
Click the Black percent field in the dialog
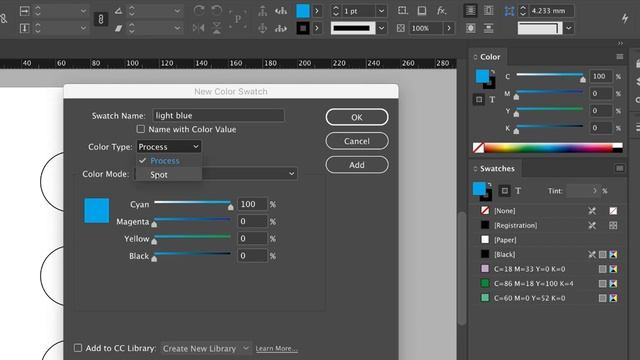(252, 256)
